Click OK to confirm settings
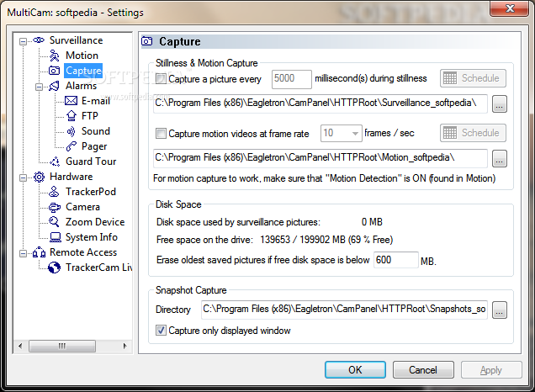The height and width of the screenshot is (392, 535). tap(355, 370)
